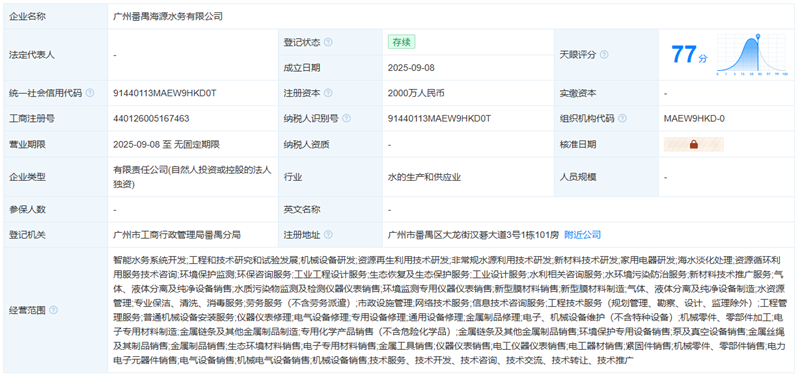The image size is (800, 379).
Task: Click the 工商注册号 label
Action: pos(32,119)
